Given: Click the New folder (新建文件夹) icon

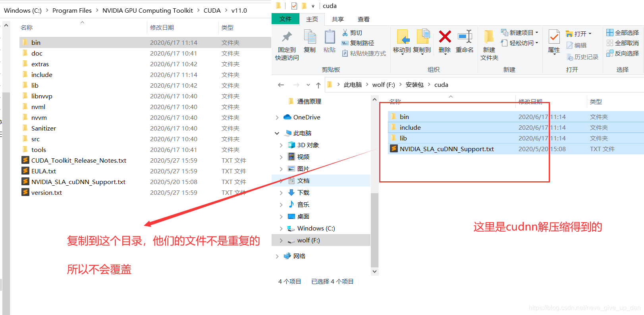Looking at the screenshot, I should pyautogui.click(x=489, y=36).
